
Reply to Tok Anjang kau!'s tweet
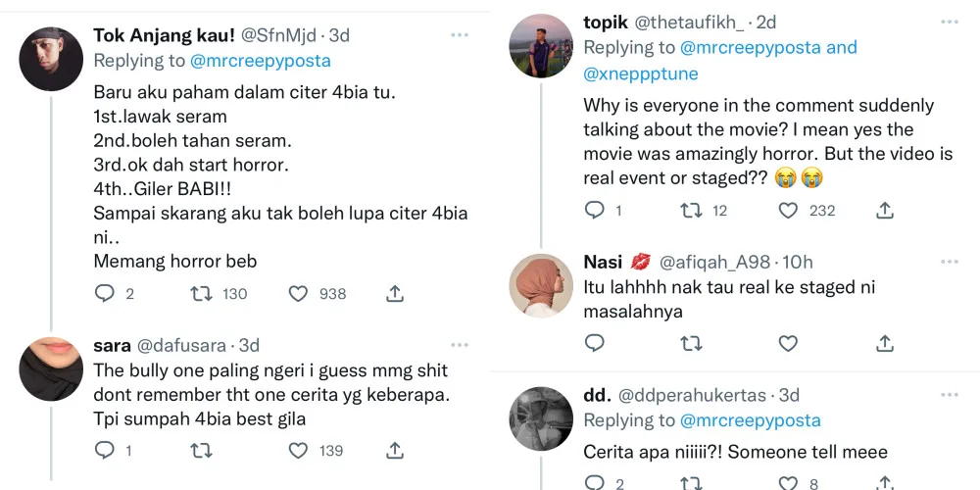tap(105, 293)
